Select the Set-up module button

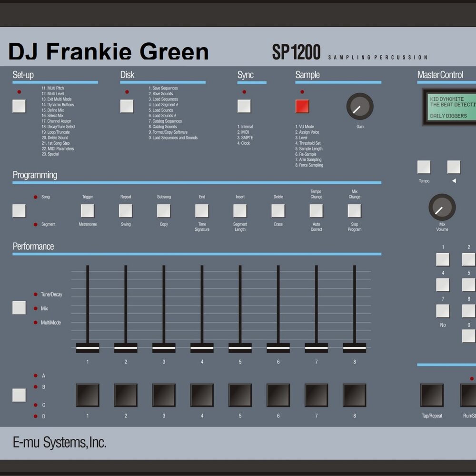[19, 106]
